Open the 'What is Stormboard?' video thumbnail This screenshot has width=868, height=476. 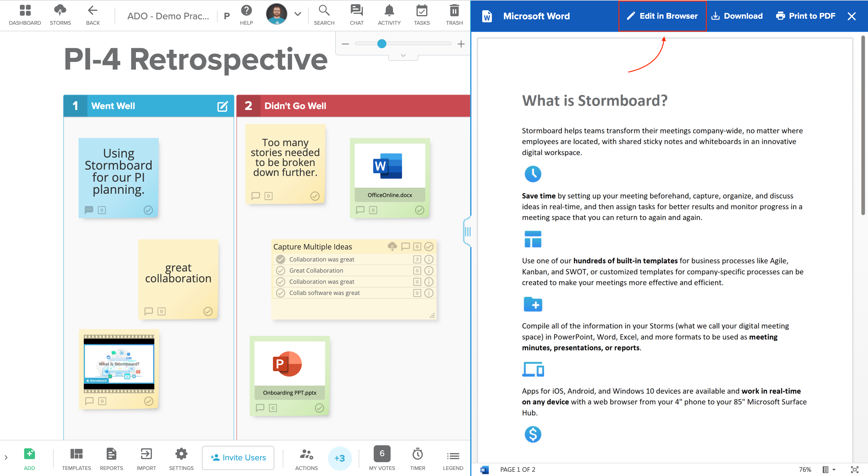[x=119, y=364]
